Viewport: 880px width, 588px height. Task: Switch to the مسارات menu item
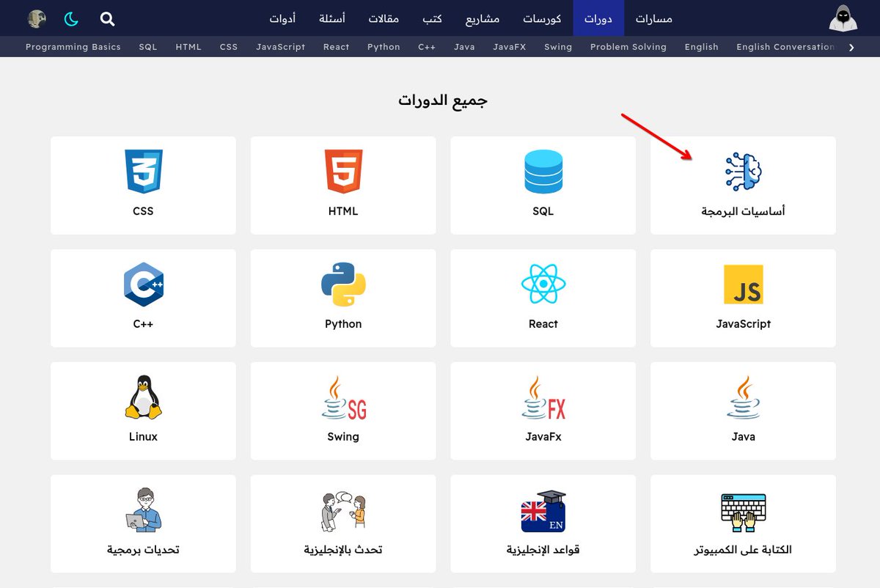coord(655,18)
